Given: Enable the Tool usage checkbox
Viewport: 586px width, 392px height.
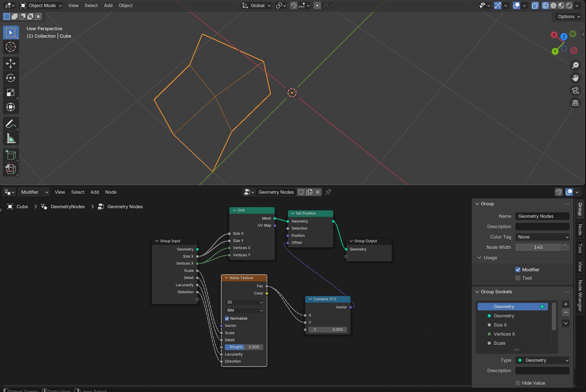Looking at the screenshot, I should [518, 278].
